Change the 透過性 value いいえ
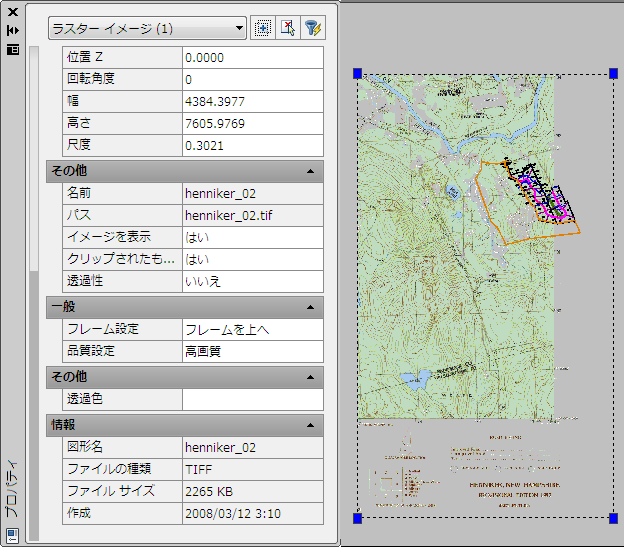 [x=253, y=281]
